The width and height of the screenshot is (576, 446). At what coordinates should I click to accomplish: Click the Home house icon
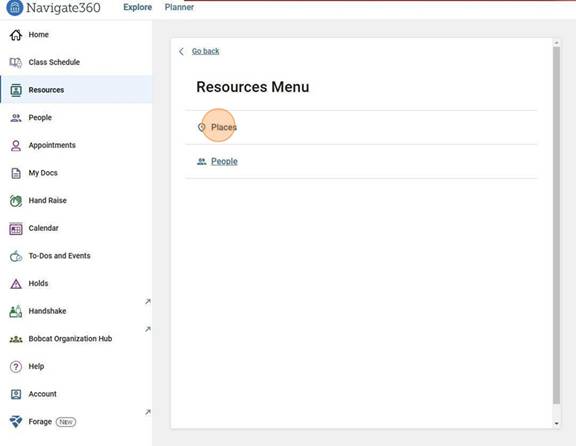pos(16,35)
